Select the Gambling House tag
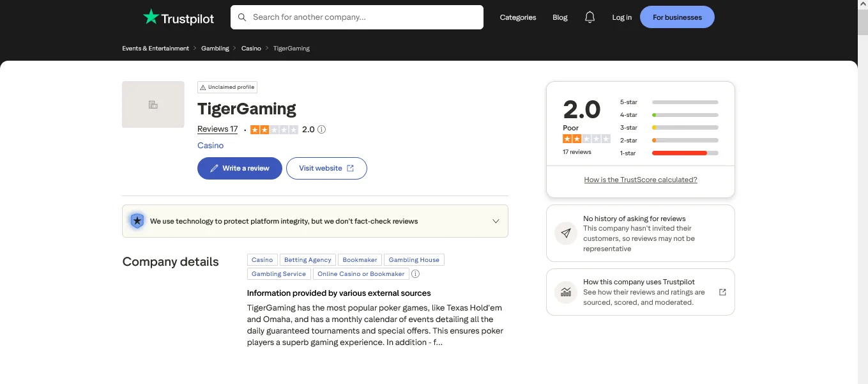Screen dimensions: 868x384 click(x=414, y=260)
